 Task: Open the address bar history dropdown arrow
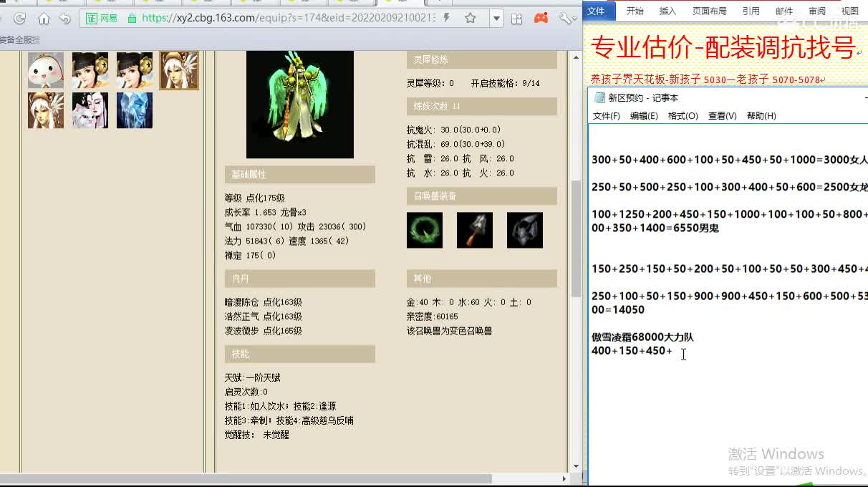click(496, 19)
